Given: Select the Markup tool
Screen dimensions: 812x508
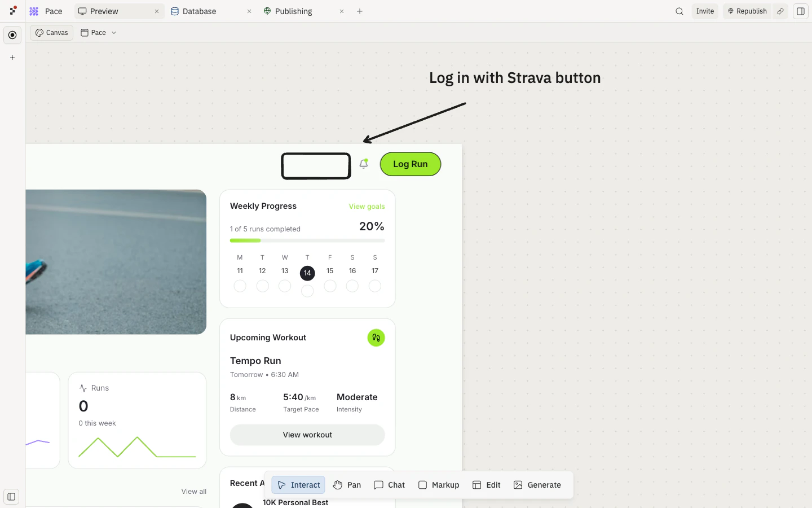Looking at the screenshot, I should coord(439,485).
